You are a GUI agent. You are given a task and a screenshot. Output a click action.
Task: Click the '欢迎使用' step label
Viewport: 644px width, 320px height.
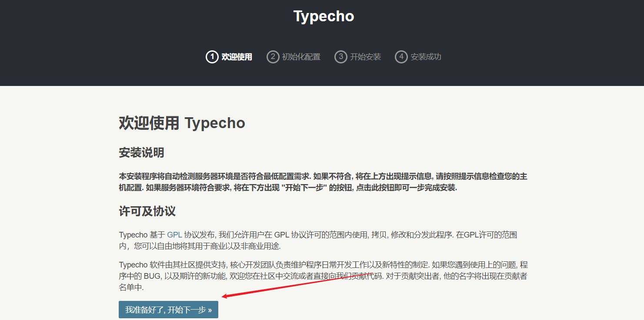click(237, 57)
